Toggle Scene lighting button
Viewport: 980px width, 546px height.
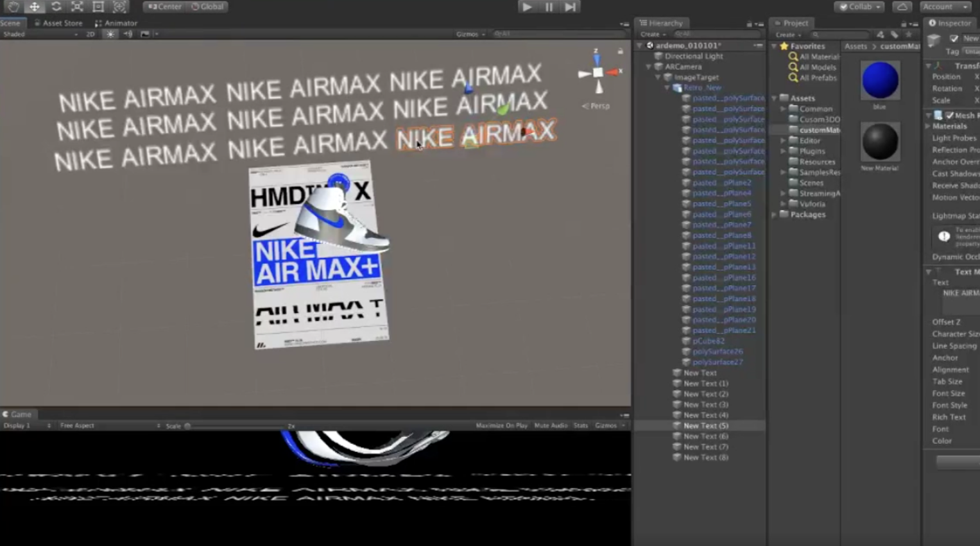tap(110, 34)
